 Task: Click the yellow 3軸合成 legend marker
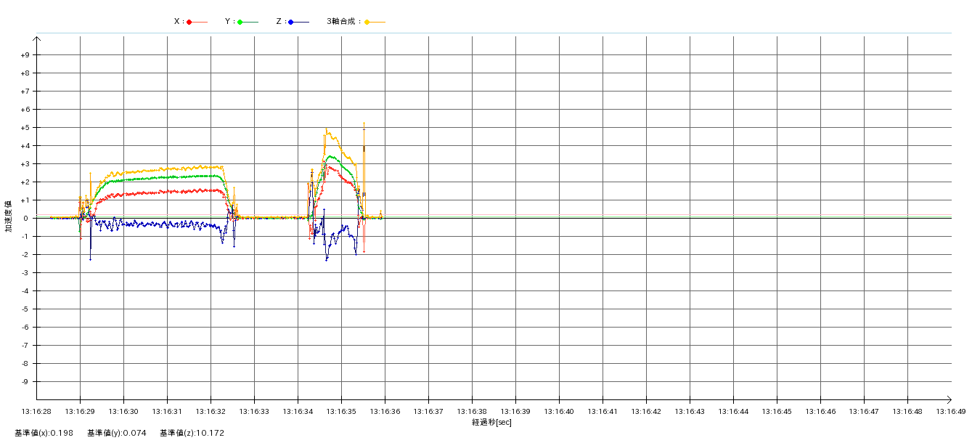coord(367,23)
